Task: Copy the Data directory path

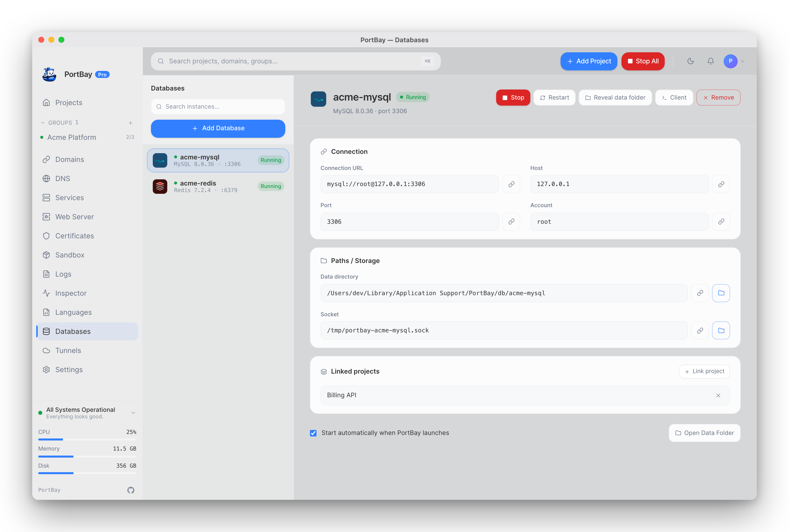Action: (700, 293)
